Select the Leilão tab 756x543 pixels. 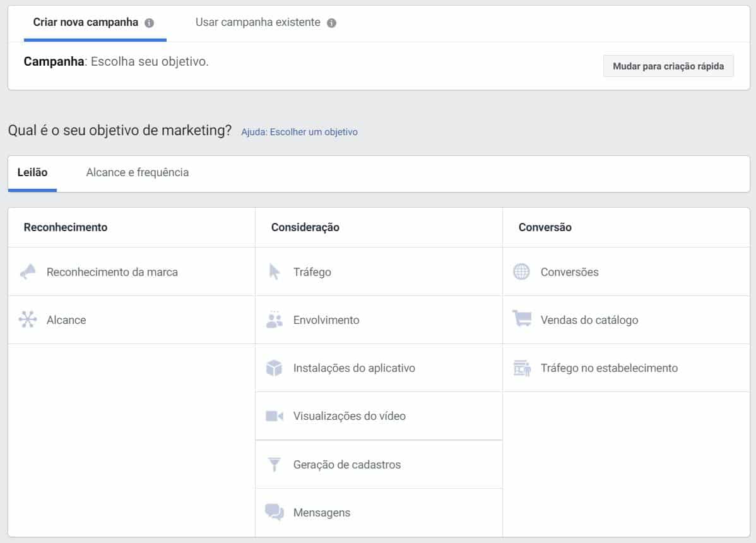click(32, 172)
